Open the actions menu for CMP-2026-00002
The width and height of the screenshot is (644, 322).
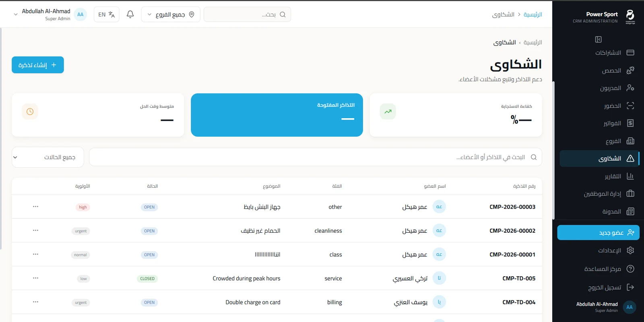pyautogui.click(x=35, y=230)
